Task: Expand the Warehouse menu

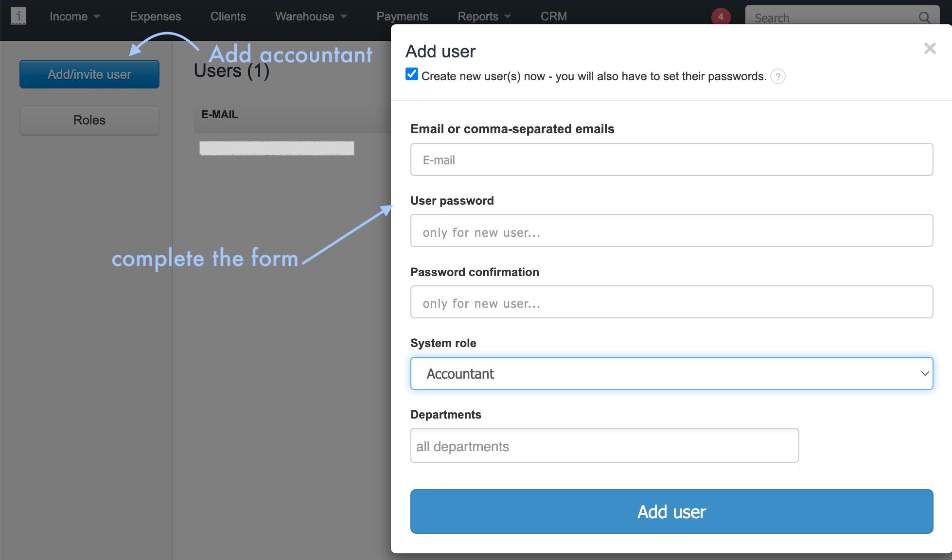Action: 311,17
